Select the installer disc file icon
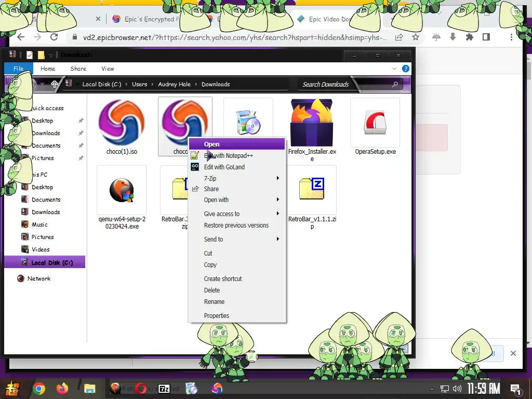The height and width of the screenshot is (399, 532). click(248, 122)
